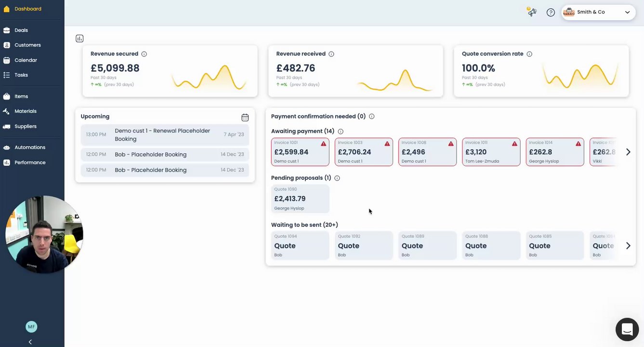Open pending Quote 1090 for £2,413.79
Image resolution: width=644 pixels, height=347 pixels.
[x=300, y=199]
